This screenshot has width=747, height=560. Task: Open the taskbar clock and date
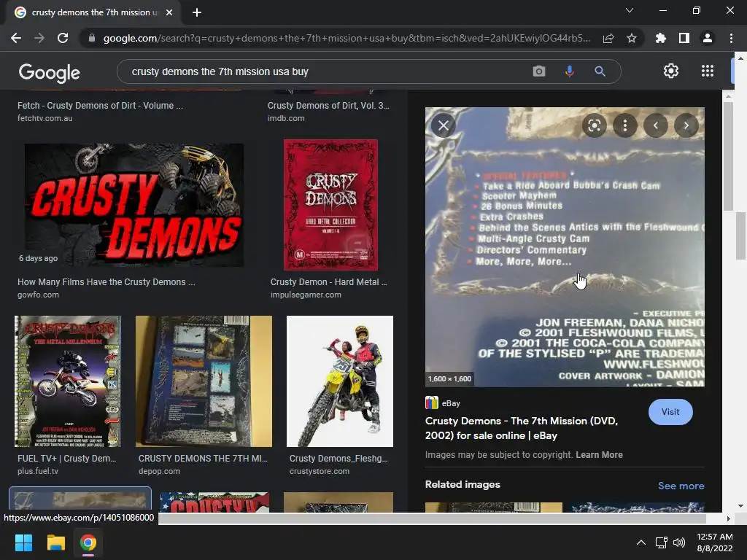tap(715, 542)
